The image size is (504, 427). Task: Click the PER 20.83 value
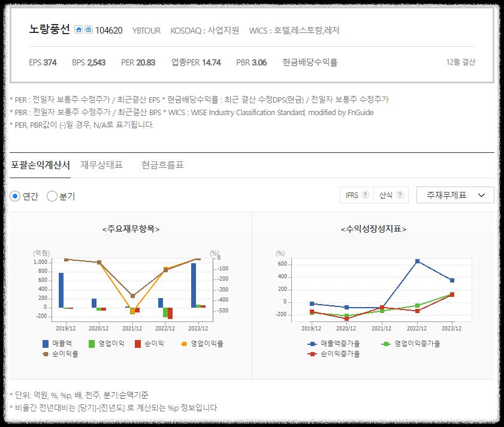pyautogui.click(x=138, y=62)
